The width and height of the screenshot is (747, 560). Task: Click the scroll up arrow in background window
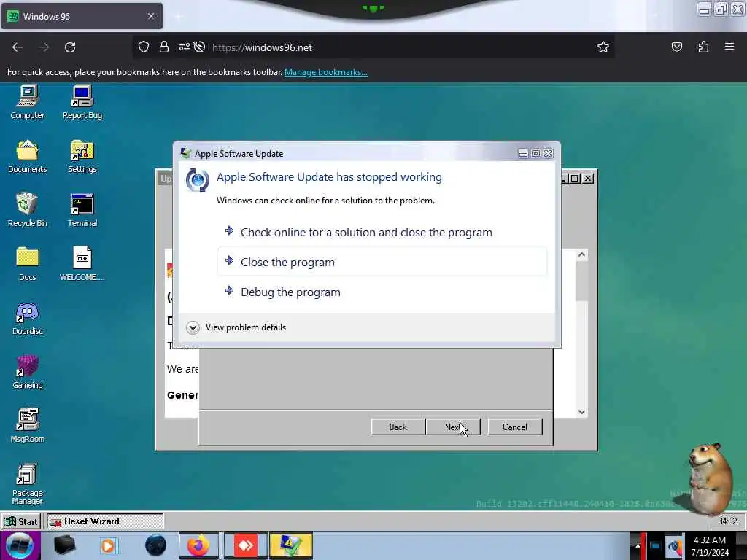(x=581, y=254)
